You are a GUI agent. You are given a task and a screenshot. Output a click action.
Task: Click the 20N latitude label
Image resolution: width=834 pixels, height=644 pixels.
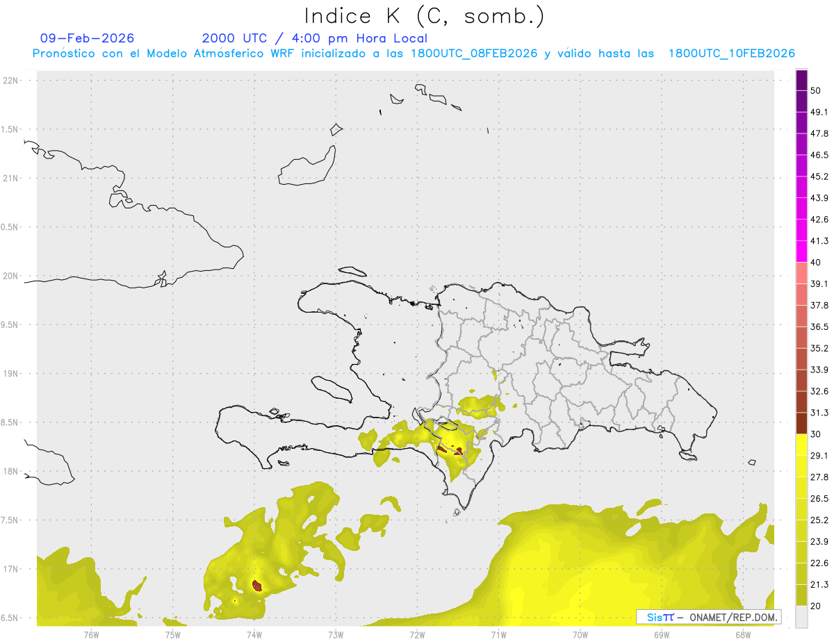pos(11,276)
